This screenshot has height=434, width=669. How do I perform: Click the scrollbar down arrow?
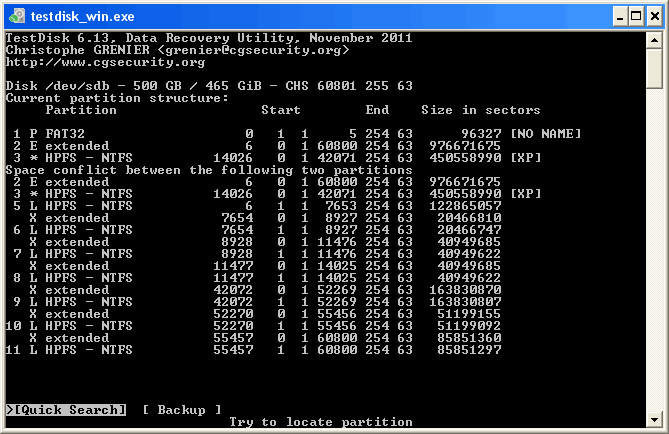(x=654, y=419)
